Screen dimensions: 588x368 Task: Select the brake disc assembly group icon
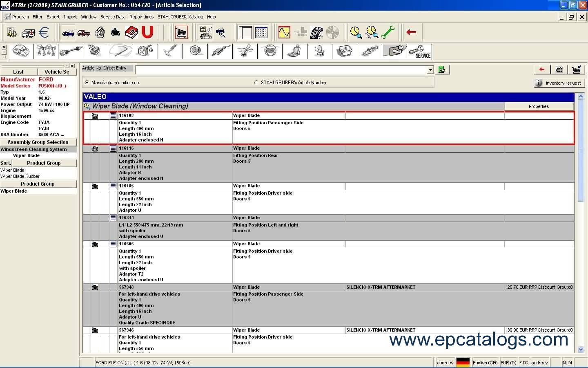click(195, 51)
